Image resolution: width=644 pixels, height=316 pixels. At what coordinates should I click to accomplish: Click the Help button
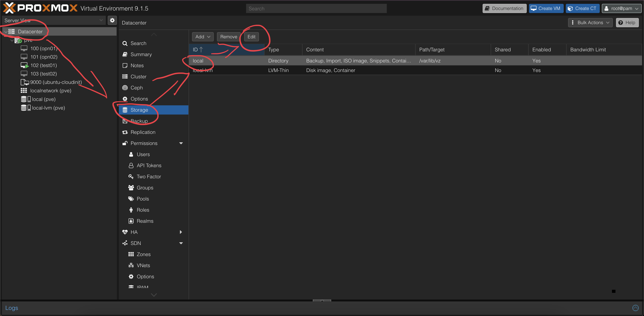click(x=627, y=22)
